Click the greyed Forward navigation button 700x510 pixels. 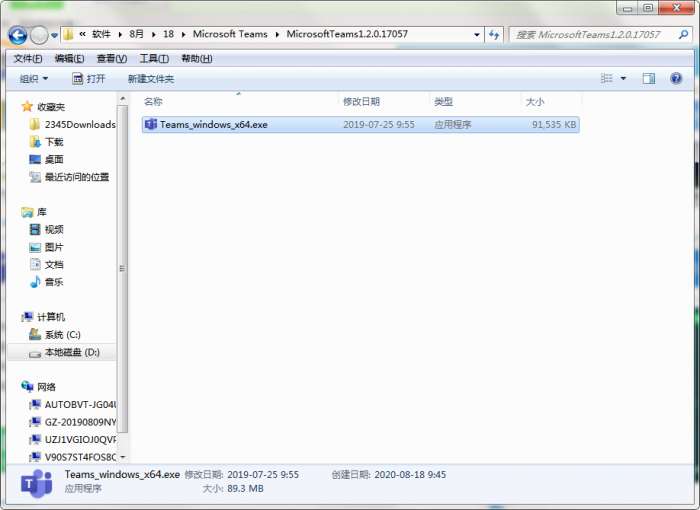[x=39, y=35]
